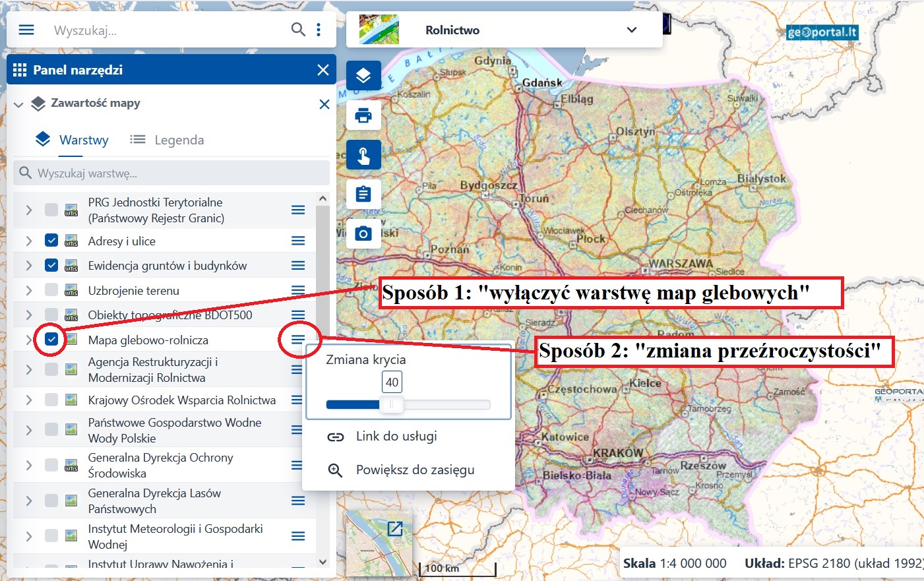The height and width of the screenshot is (581, 924).
Task: Open options menu for Uzbrojenie terenu layer
Action: [298, 290]
